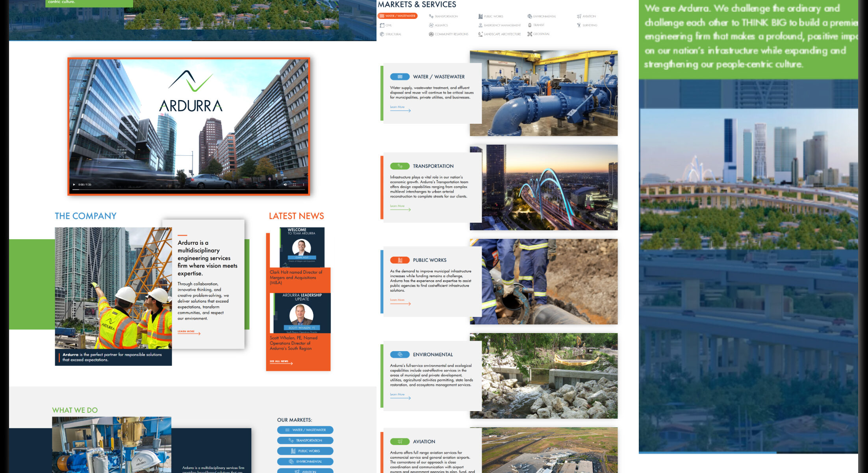868x473 pixels.
Task: Switch to the Surveying tab
Action: [x=587, y=25]
